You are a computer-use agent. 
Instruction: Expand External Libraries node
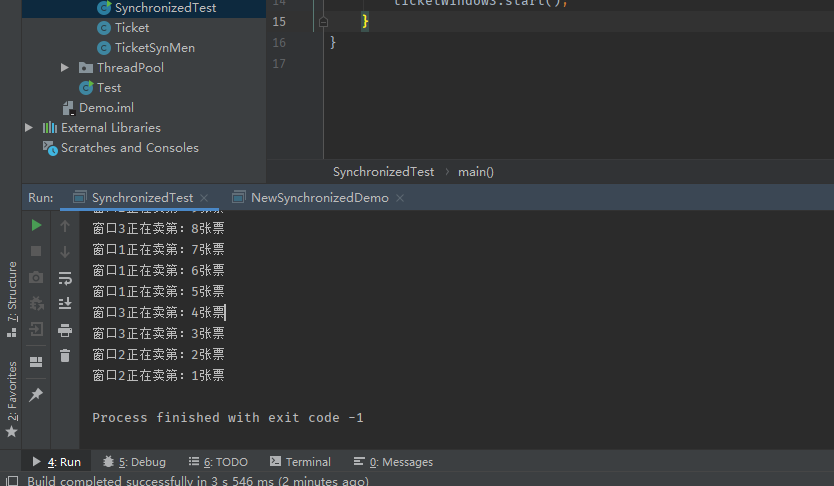pyautogui.click(x=29, y=128)
